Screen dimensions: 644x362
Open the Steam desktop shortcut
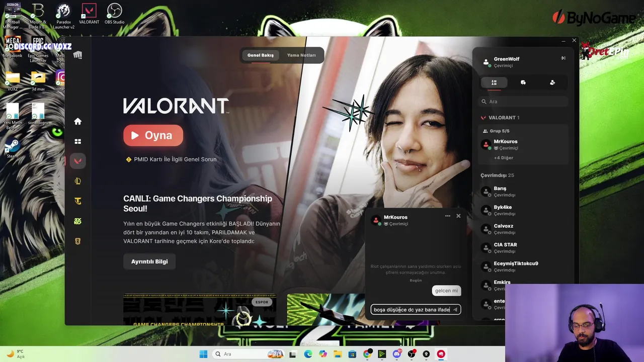13,149
